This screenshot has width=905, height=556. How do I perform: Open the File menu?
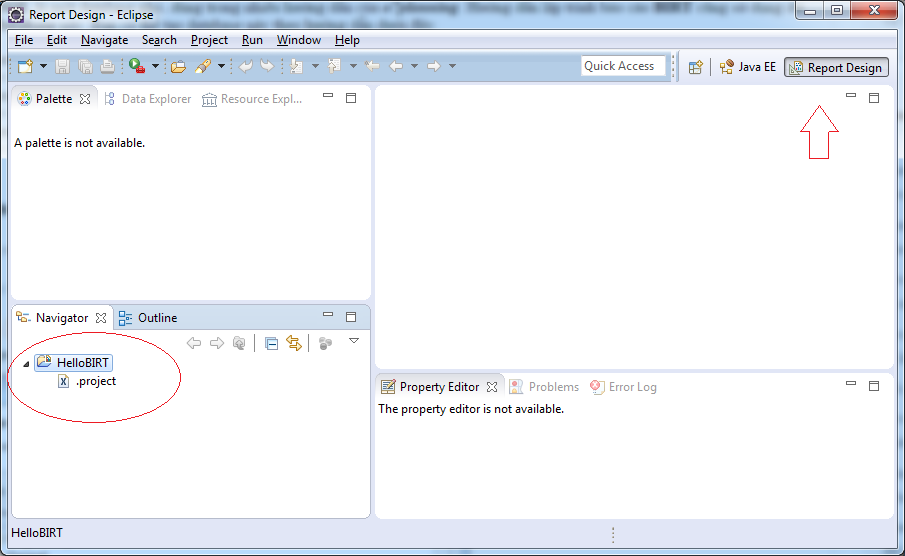click(24, 40)
